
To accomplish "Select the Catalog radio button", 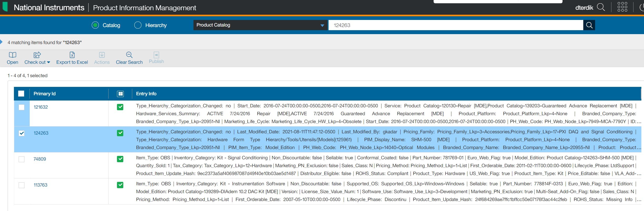I will 95,25.
